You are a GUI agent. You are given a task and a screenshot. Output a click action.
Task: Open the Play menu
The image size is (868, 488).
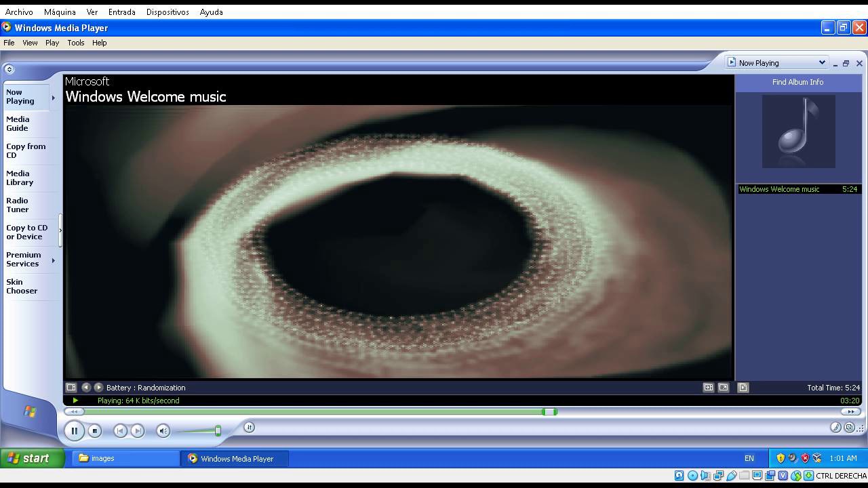[x=52, y=43]
